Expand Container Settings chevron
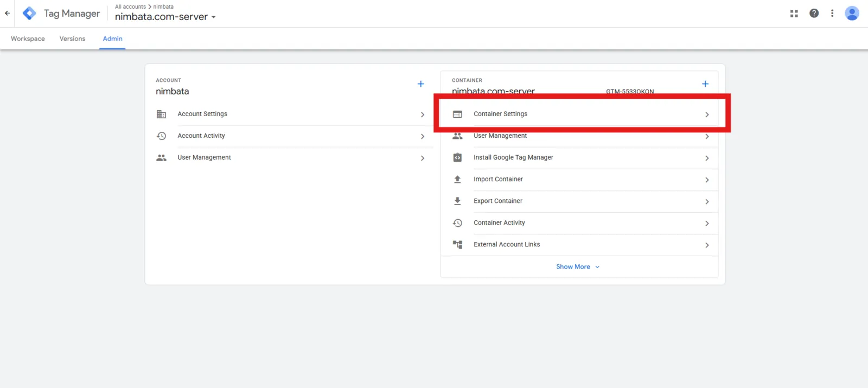This screenshot has height=388, width=868. [707, 115]
